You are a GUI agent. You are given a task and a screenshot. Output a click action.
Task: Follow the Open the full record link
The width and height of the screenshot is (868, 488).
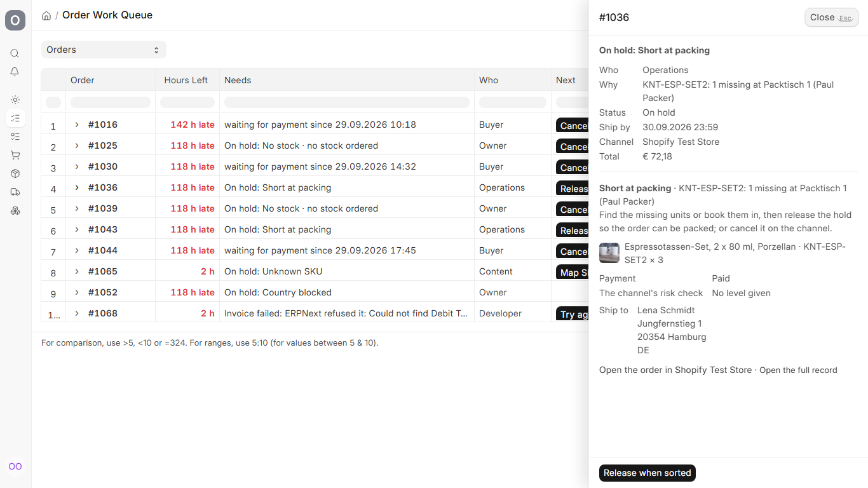798,370
